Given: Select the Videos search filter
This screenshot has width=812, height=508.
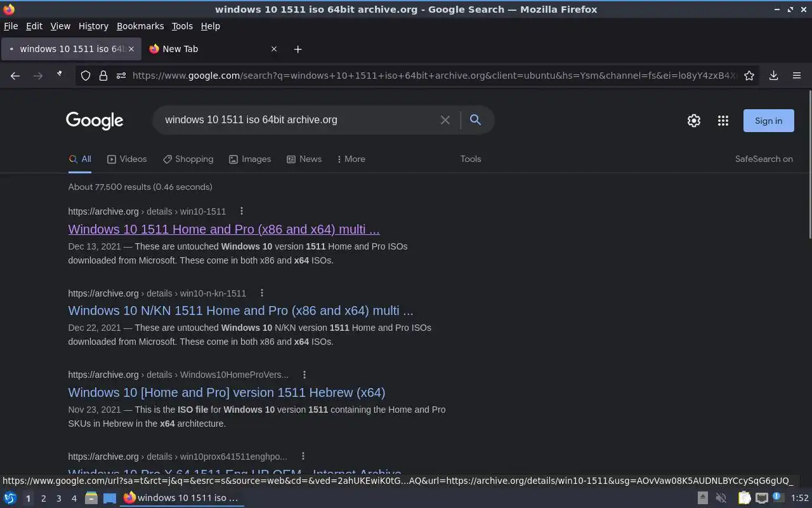Looking at the screenshot, I should (x=127, y=159).
